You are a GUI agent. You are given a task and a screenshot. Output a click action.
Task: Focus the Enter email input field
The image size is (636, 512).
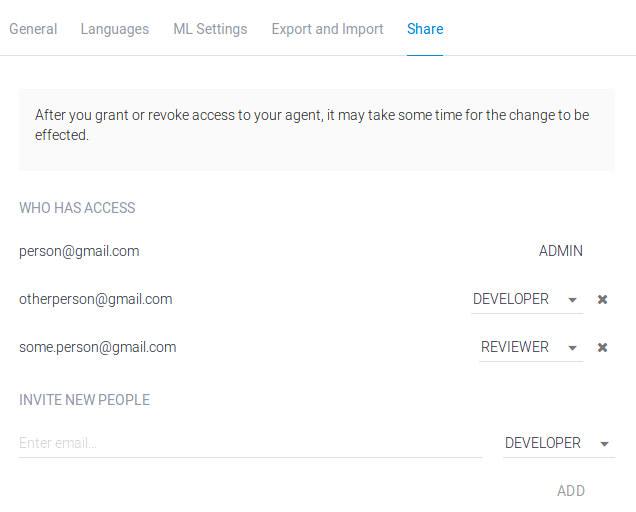[x=251, y=443]
